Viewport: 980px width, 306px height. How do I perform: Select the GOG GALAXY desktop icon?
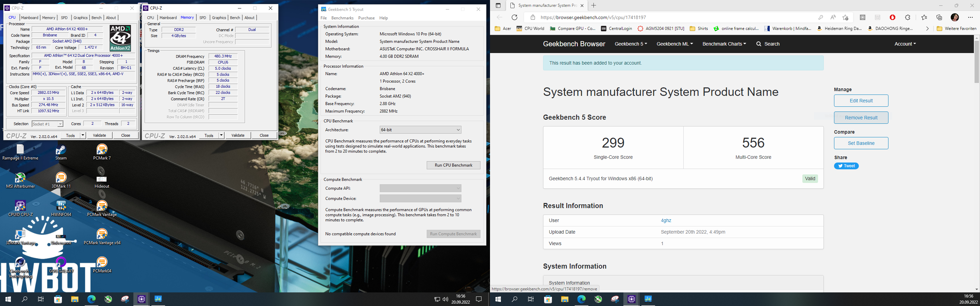coord(61,265)
